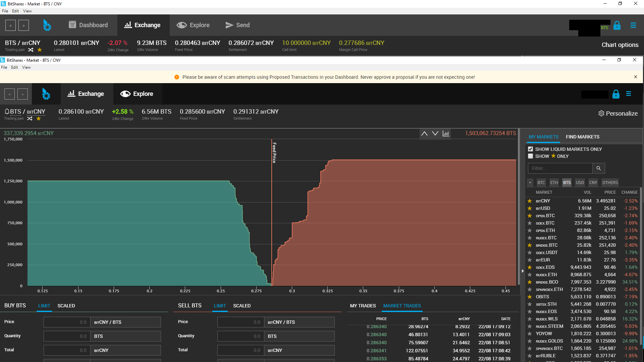Open the OPEN.BTC market row

coord(583,216)
